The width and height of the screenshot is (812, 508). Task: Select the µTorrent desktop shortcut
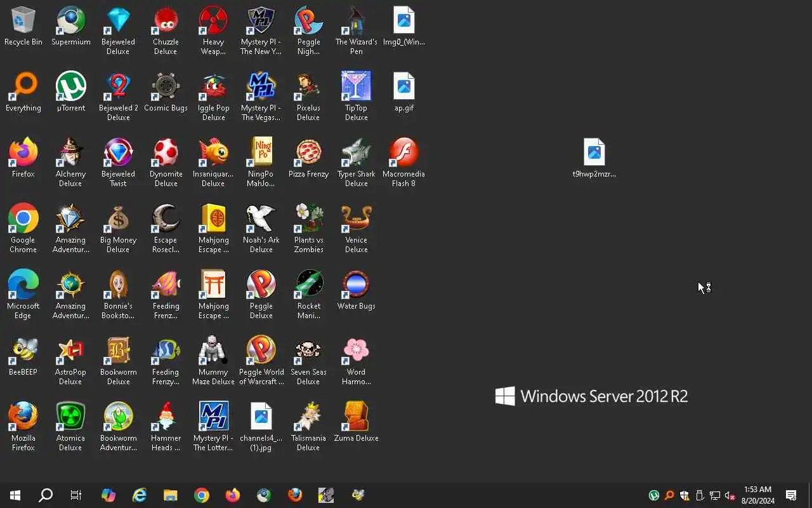(70, 93)
